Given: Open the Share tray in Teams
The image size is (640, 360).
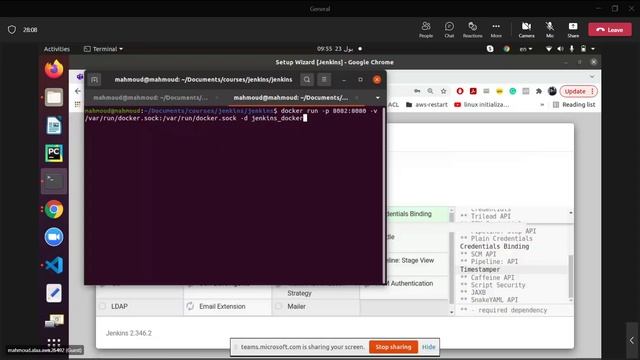Looking at the screenshot, I should 573,30.
